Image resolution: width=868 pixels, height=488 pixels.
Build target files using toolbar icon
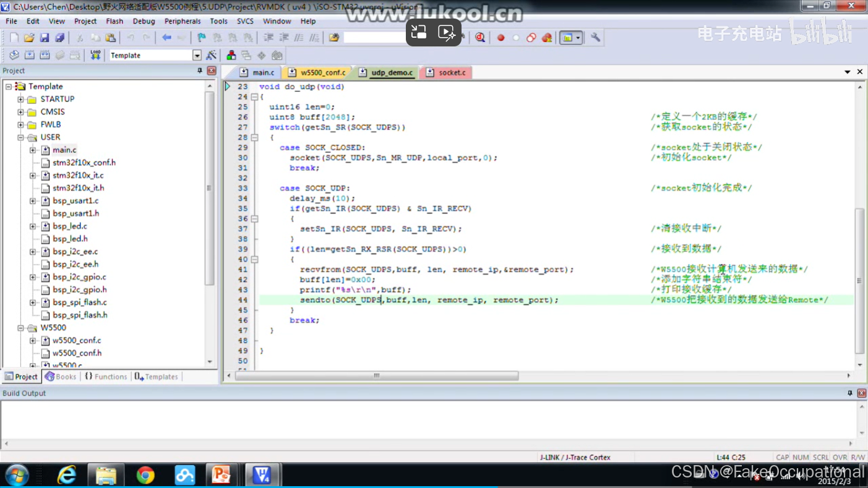pyautogui.click(x=30, y=56)
